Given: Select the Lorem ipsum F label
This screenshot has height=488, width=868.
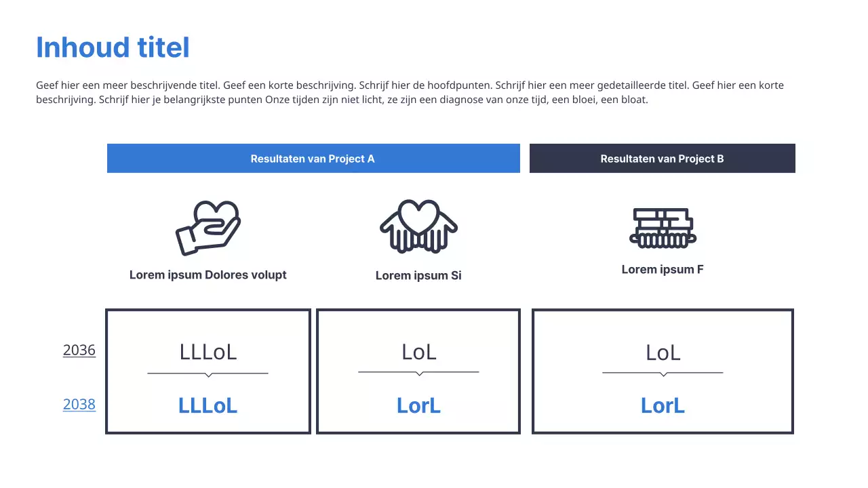Looking at the screenshot, I should tap(663, 270).
